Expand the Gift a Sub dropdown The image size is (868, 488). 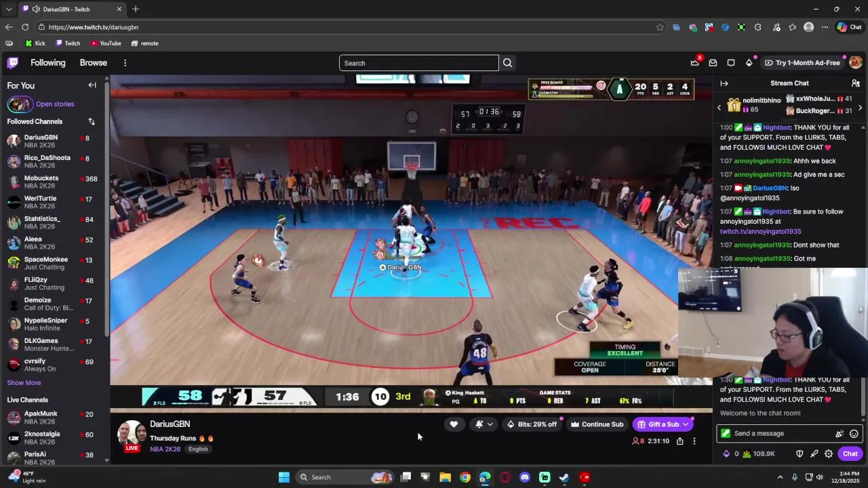point(686,424)
